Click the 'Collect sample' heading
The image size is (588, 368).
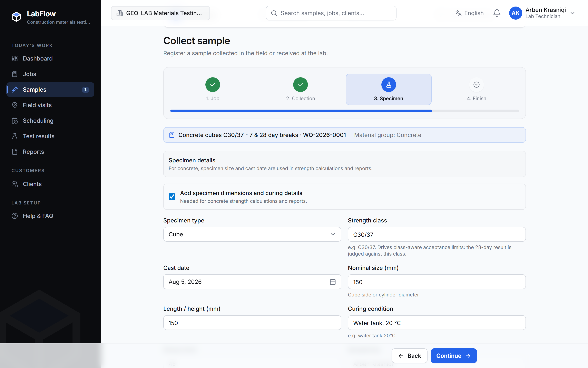point(197,41)
